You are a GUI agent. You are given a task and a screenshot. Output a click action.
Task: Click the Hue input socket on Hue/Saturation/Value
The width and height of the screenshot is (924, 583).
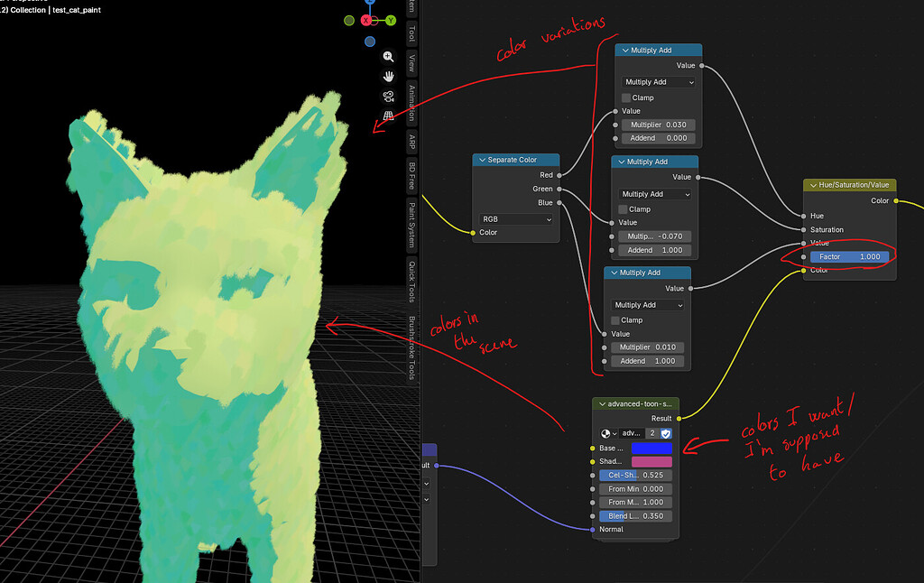pyautogui.click(x=803, y=216)
